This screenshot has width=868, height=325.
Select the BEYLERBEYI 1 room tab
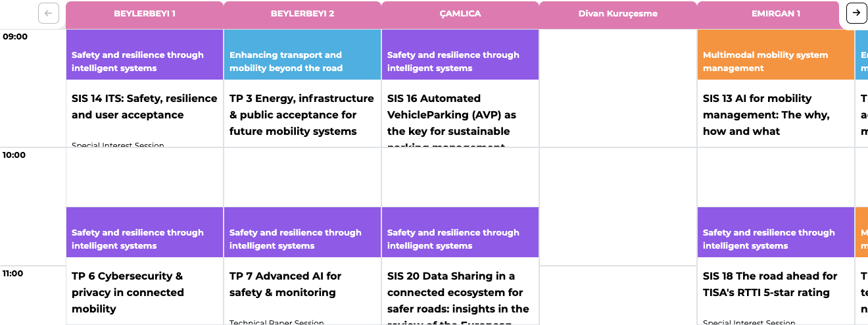point(145,14)
